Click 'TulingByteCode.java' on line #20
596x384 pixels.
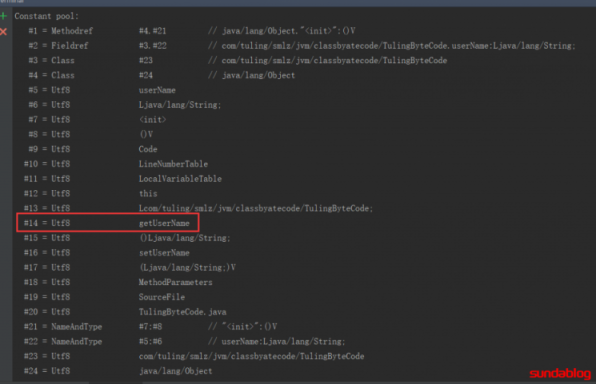(182, 312)
